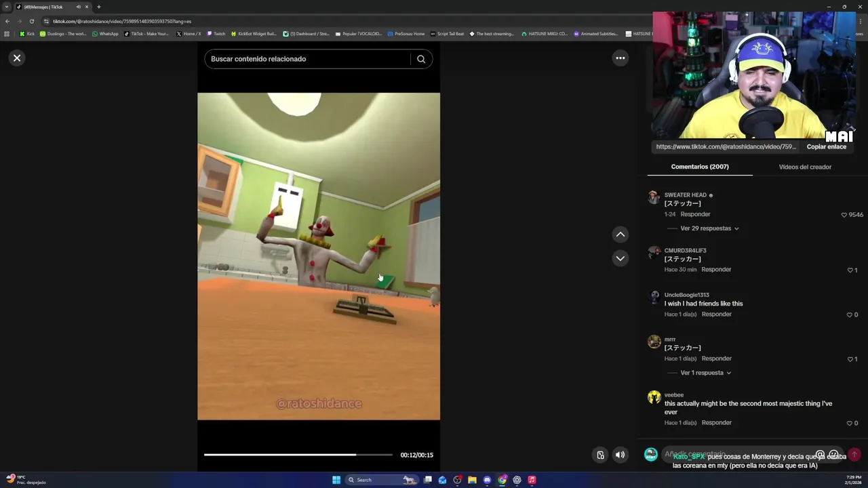Go to next video with down arrow
The width and height of the screenshot is (868, 488).
(620, 258)
